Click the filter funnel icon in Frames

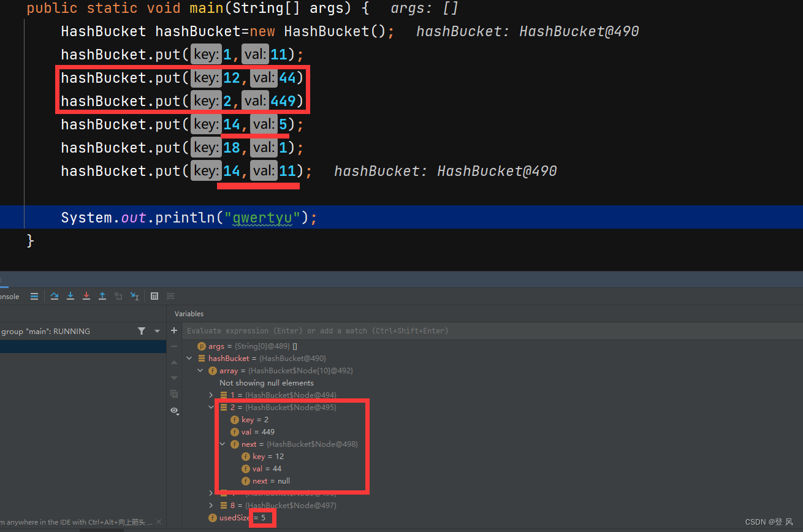point(142,331)
